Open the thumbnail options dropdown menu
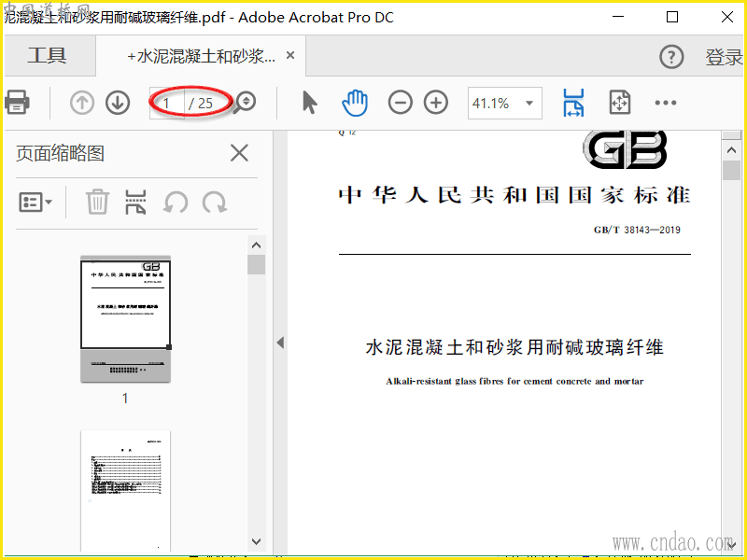Screen dimensions: 747x560 tap(35, 202)
